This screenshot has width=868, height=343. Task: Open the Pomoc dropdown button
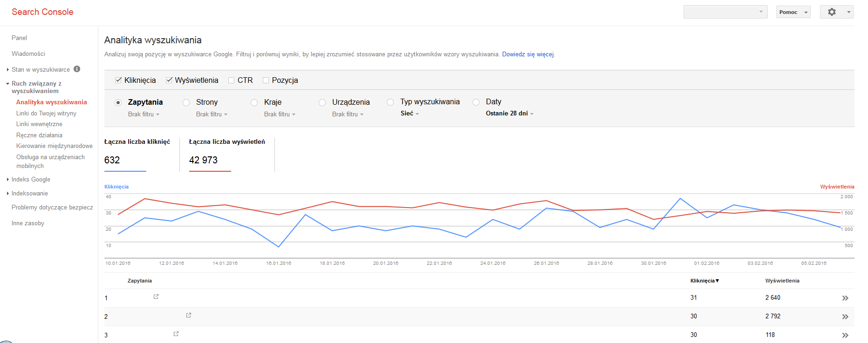(793, 12)
